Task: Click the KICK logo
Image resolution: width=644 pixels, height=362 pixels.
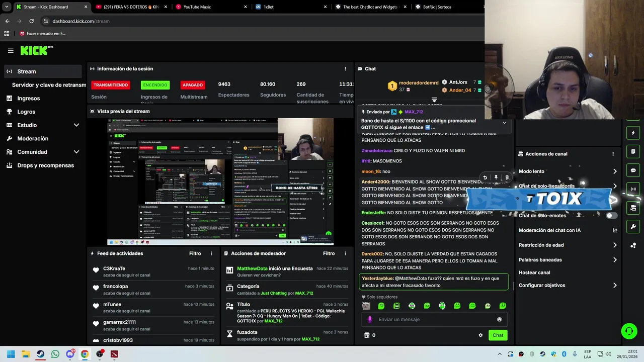Action: (x=37, y=50)
